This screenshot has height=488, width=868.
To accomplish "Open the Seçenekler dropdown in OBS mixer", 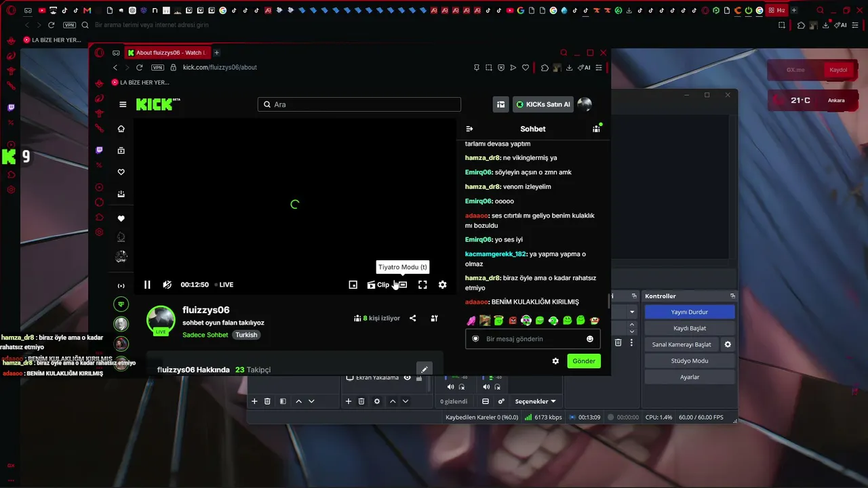I will click(x=535, y=401).
